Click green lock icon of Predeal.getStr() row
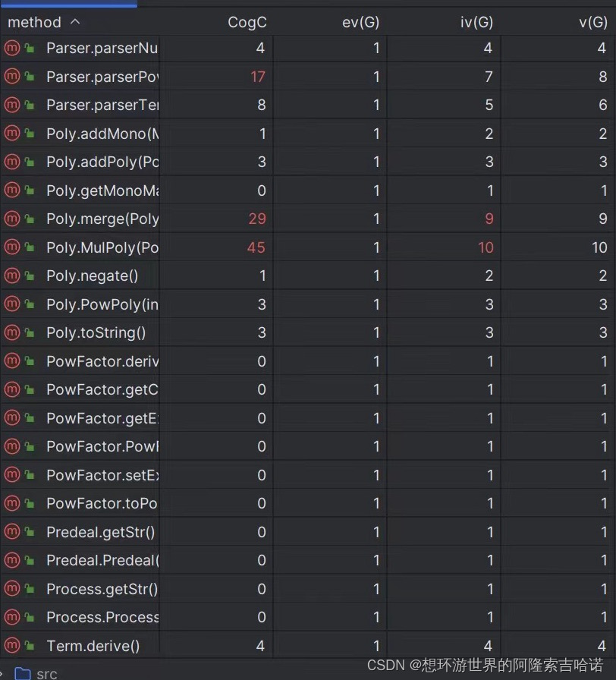 click(30, 531)
